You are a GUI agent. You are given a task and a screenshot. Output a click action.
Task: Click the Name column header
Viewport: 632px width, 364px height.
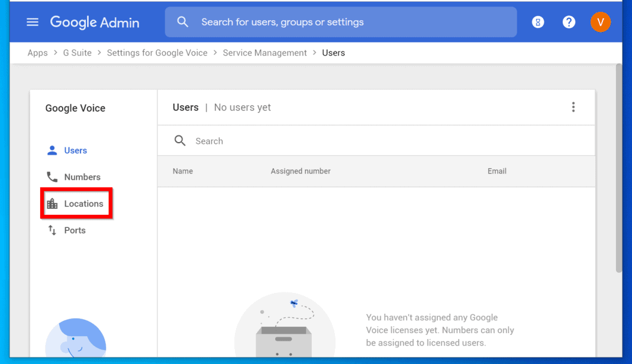(183, 171)
